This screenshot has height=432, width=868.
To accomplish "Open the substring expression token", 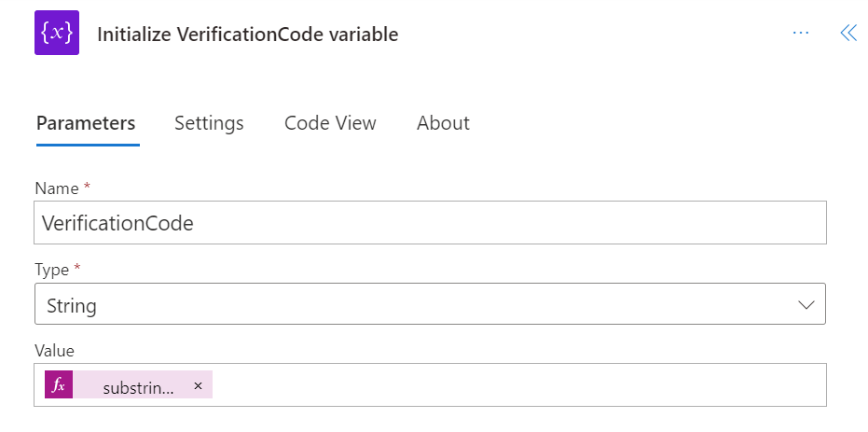I will click(x=138, y=388).
